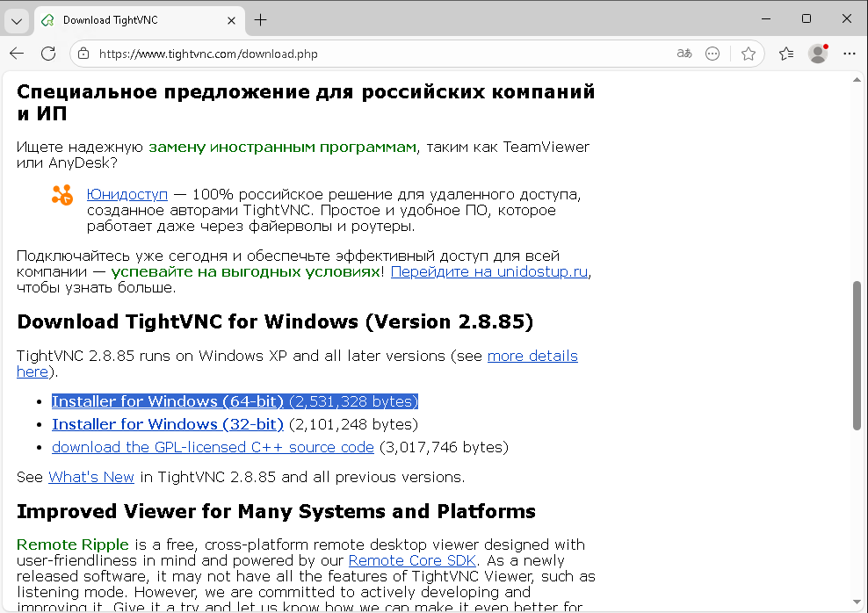Screen dimensions: 868x613
Task: Click the browser Back arrow
Action: coord(17,54)
